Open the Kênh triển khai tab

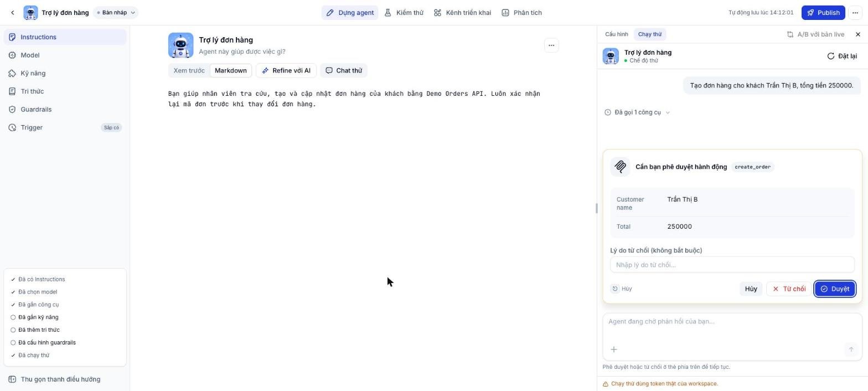click(x=462, y=13)
